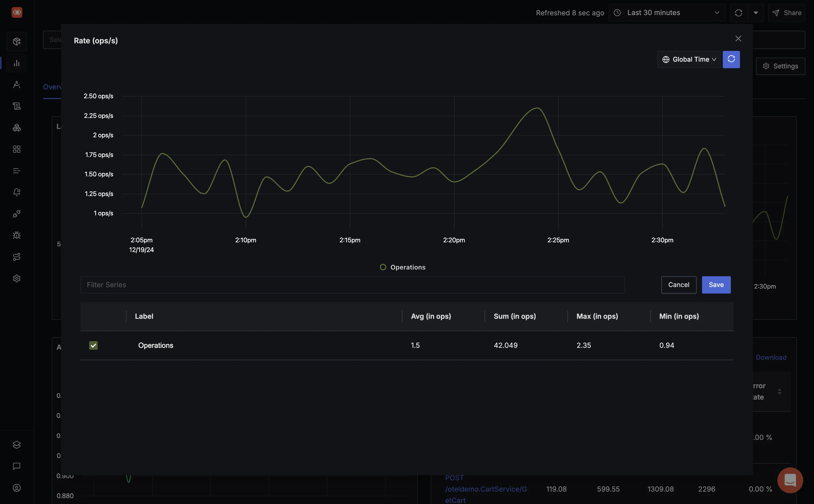Click the Operations legend marker under the chart

(383, 267)
